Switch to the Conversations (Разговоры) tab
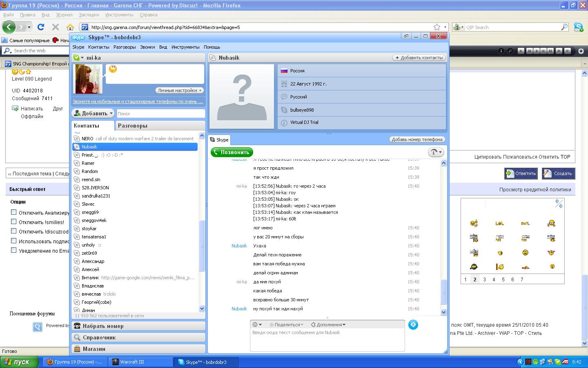Image resolution: width=588 pixels, height=368 pixels. (x=133, y=126)
